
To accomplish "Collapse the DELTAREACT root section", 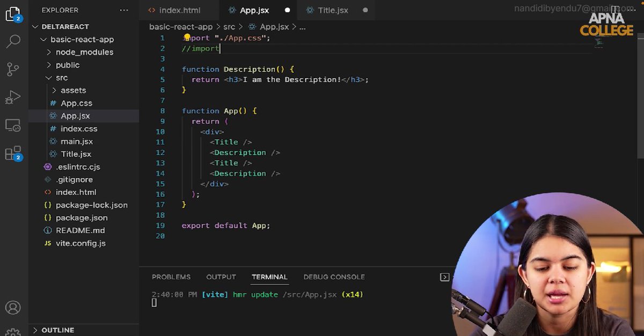I will pos(84,26).
